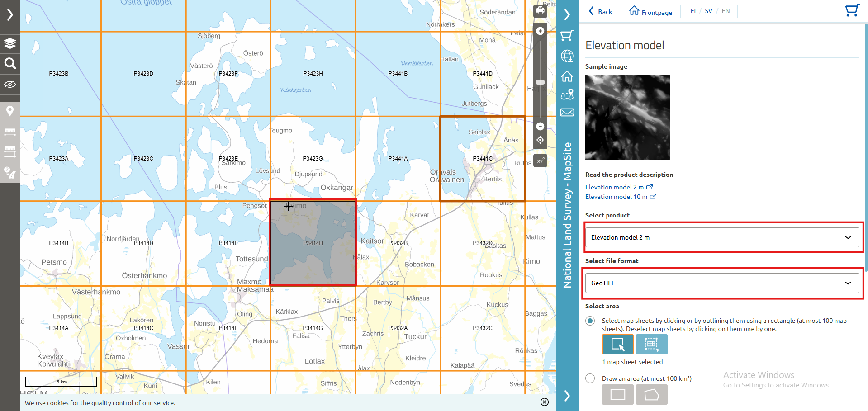Choose the draw polygon area tool
Screen dimensions: 868x411
pos(651,394)
